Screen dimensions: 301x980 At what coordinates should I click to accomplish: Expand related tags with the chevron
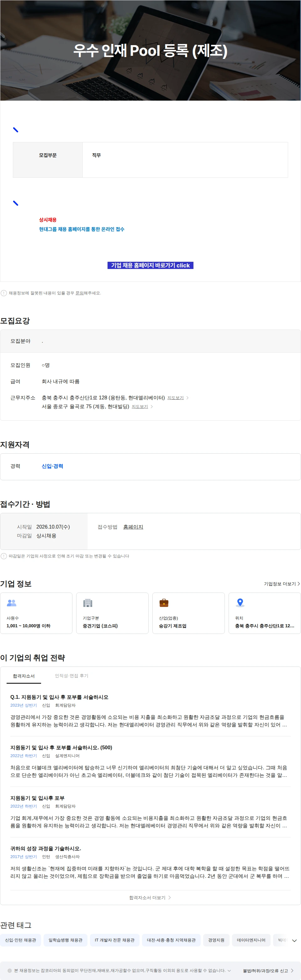(294, 940)
